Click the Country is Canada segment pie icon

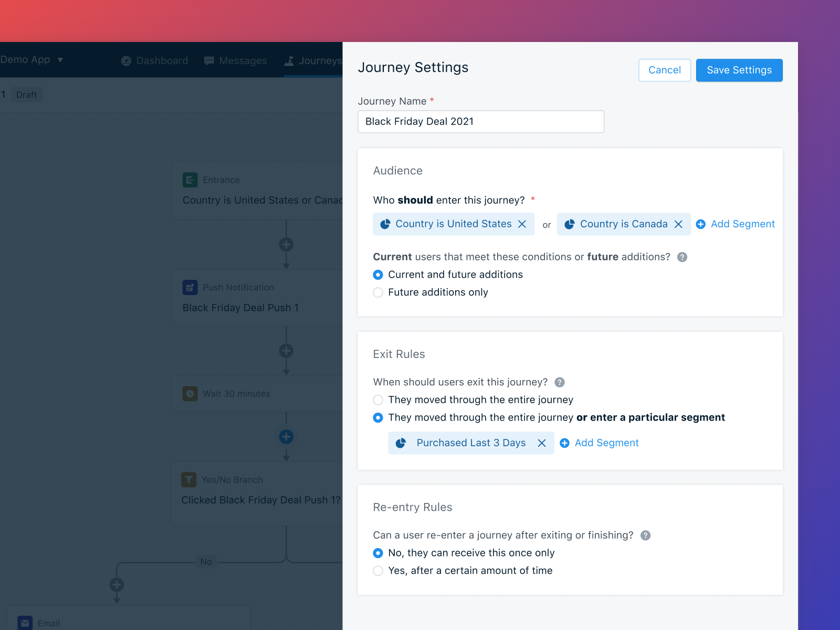pyautogui.click(x=569, y=224)
